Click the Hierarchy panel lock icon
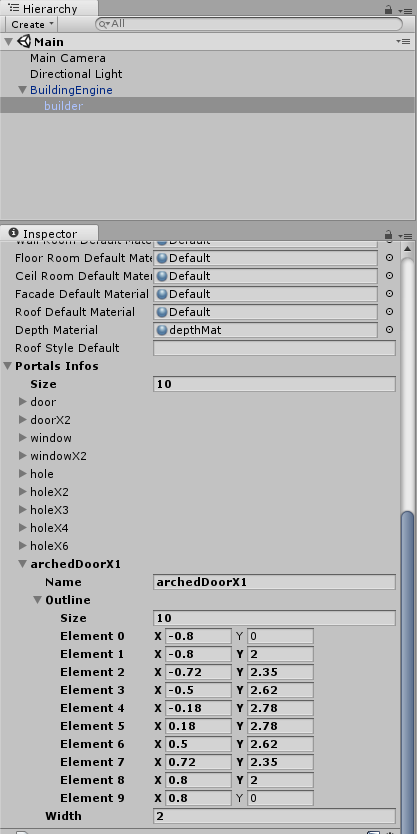 (389, 10)
